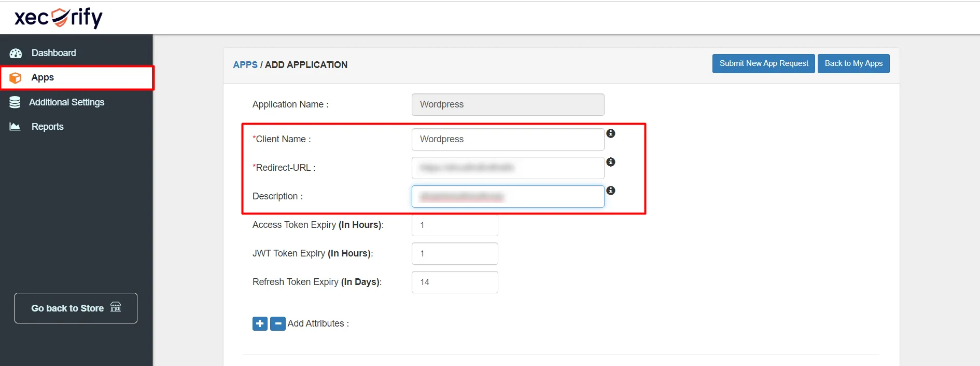
Task: Click Go back to Store button
Action: [76, 308]
